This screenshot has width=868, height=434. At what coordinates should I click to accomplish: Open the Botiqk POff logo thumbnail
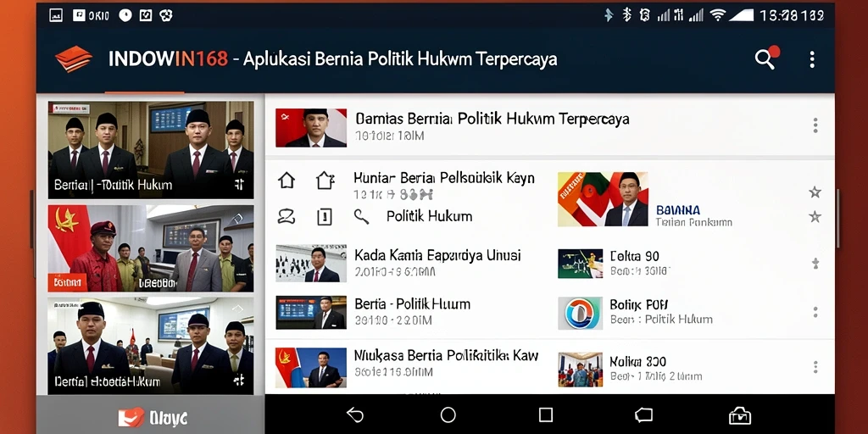[580, 313]
